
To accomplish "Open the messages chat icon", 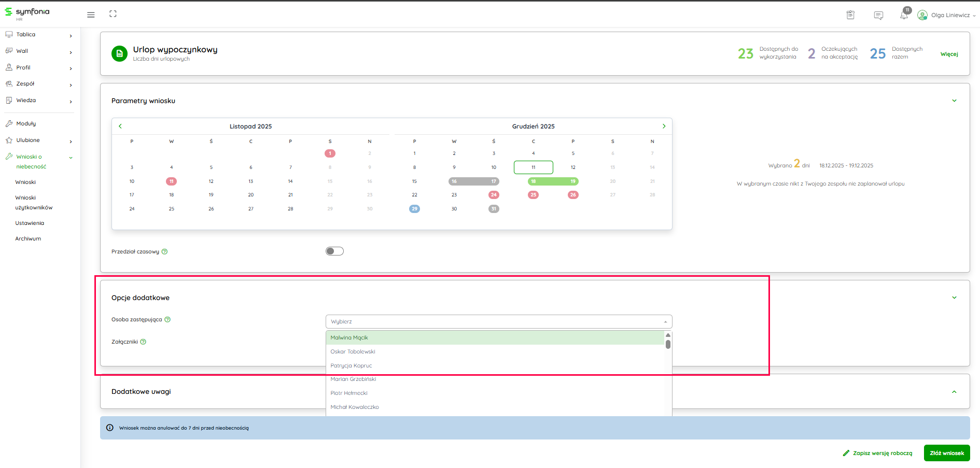I will tap(878, 15).
